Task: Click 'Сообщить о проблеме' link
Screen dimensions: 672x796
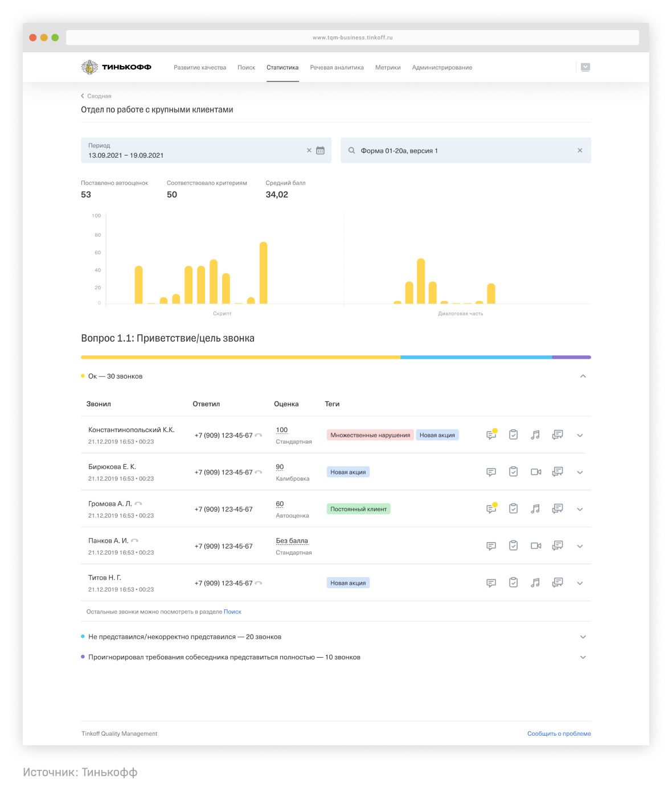Action: 559,734
